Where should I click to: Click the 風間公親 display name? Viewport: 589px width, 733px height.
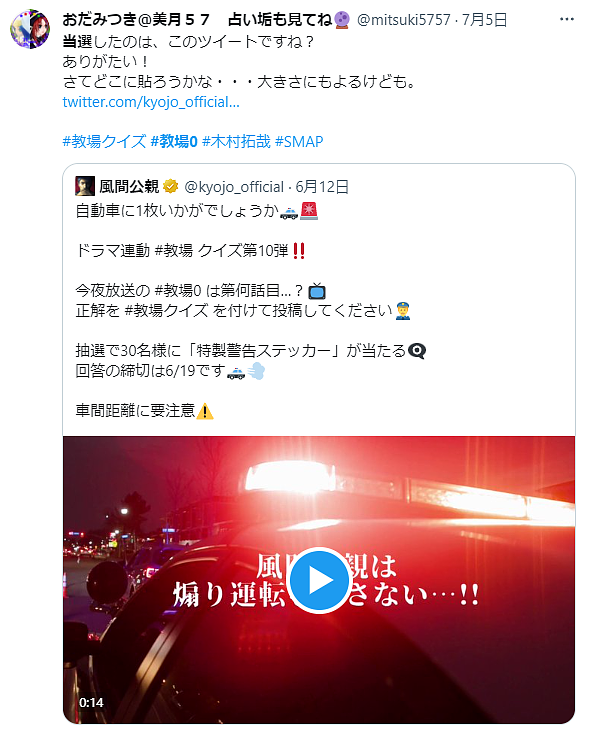pos(129,186)
